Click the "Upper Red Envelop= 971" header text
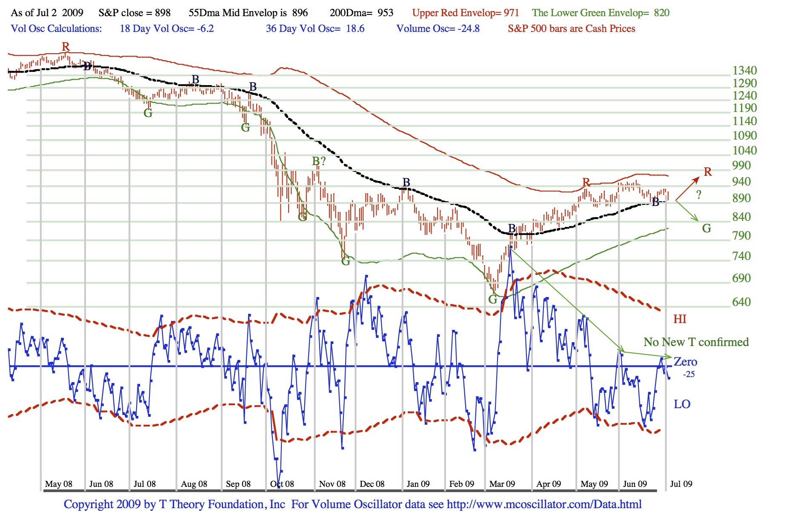This screenshot has width=798, height=532. (466, 13)
